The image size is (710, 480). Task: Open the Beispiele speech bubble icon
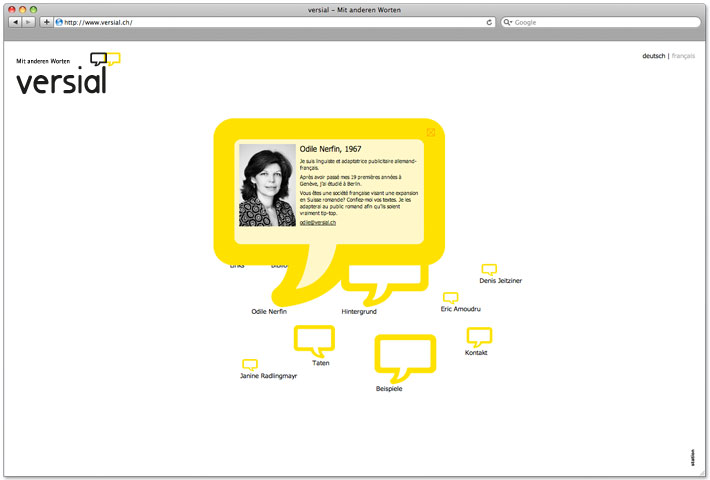point(405,359)
